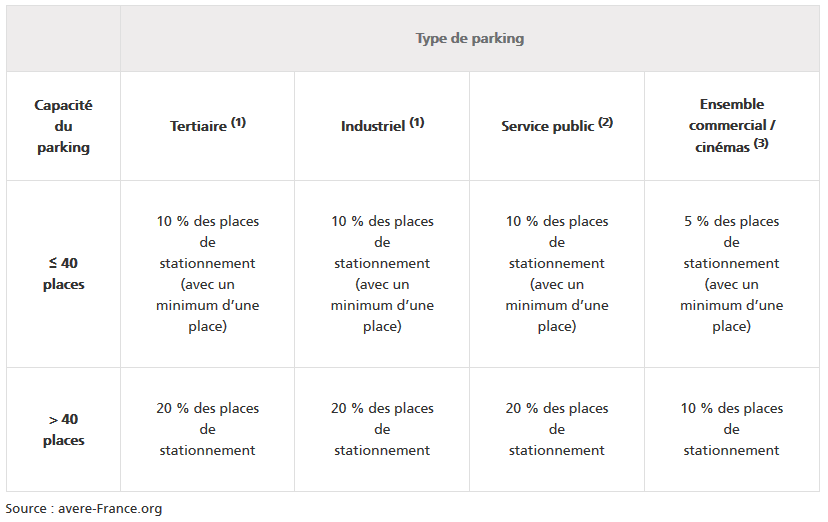This screenshot has width=828, height=522.
Task: Click Service public 20 % cell for > 40 places
Action: pos(557,430)
